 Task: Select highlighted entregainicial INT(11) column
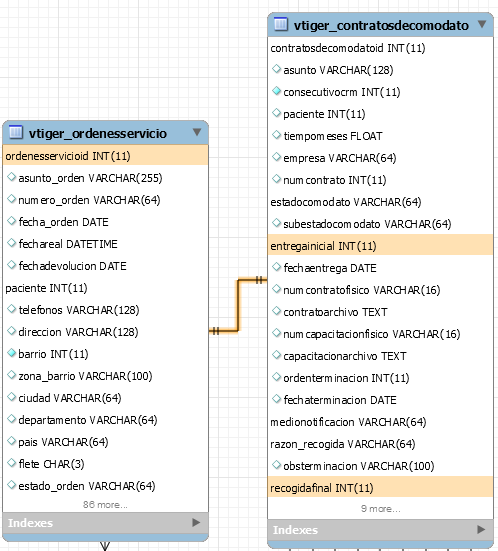click(x=380, y=246)
